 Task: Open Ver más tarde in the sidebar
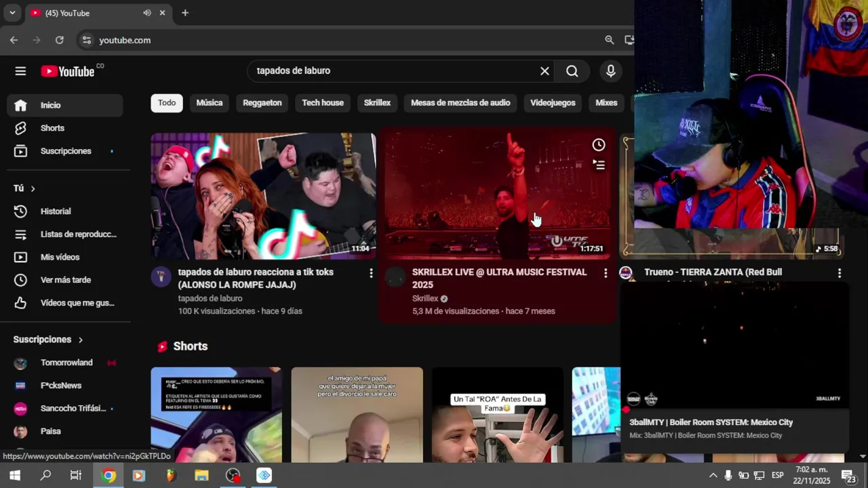coord(65,280)
